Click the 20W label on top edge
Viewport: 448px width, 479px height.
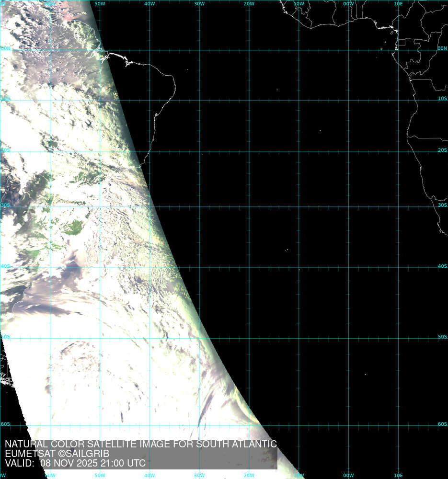(x=249, y=4)
